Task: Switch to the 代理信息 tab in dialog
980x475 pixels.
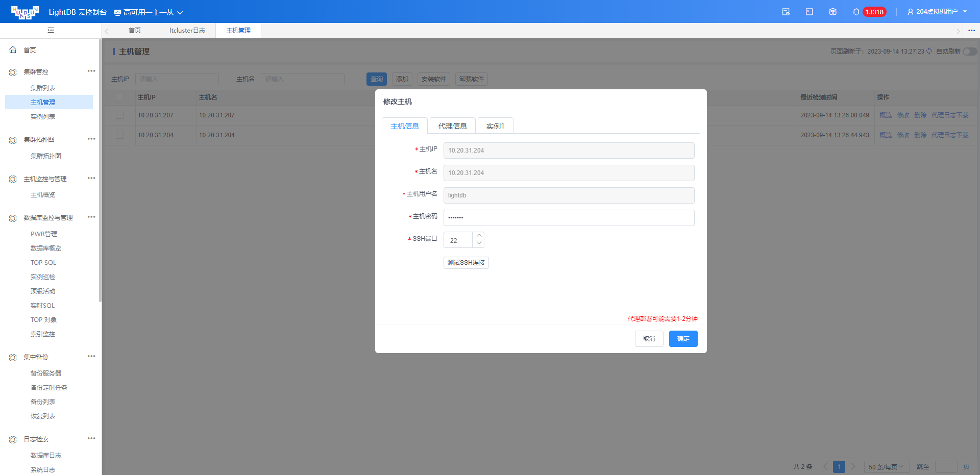Action: [x=453, y=126]
